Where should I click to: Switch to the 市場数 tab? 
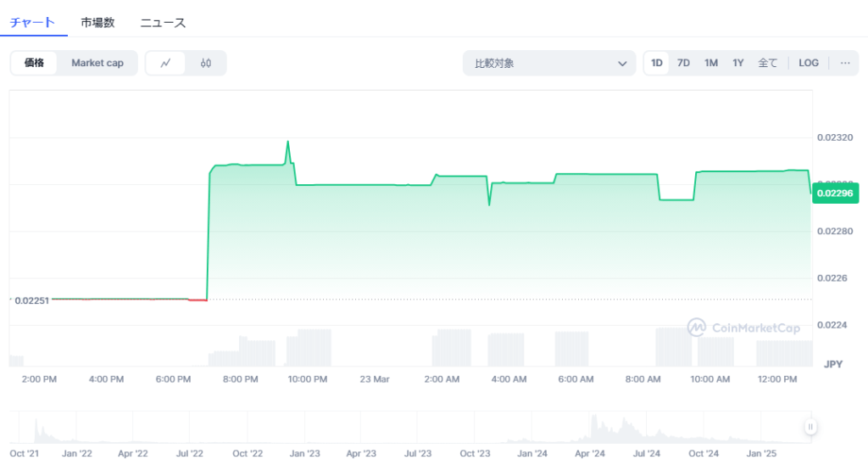click(97, 23)
